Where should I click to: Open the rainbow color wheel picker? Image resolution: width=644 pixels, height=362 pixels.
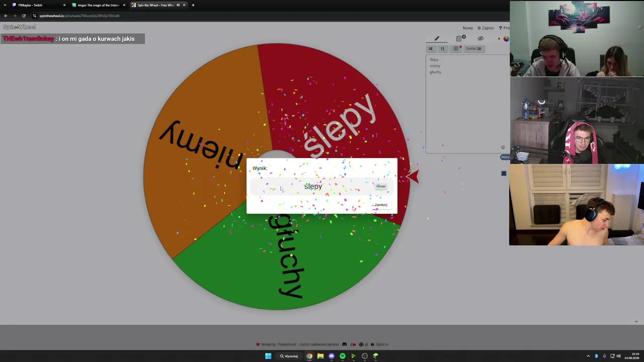point(506,38)
